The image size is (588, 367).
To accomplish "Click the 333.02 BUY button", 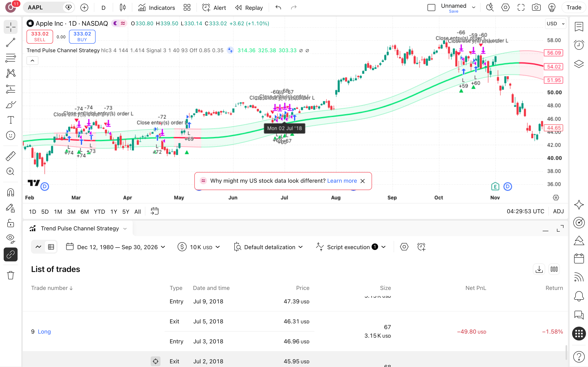I will coord(82,37).
